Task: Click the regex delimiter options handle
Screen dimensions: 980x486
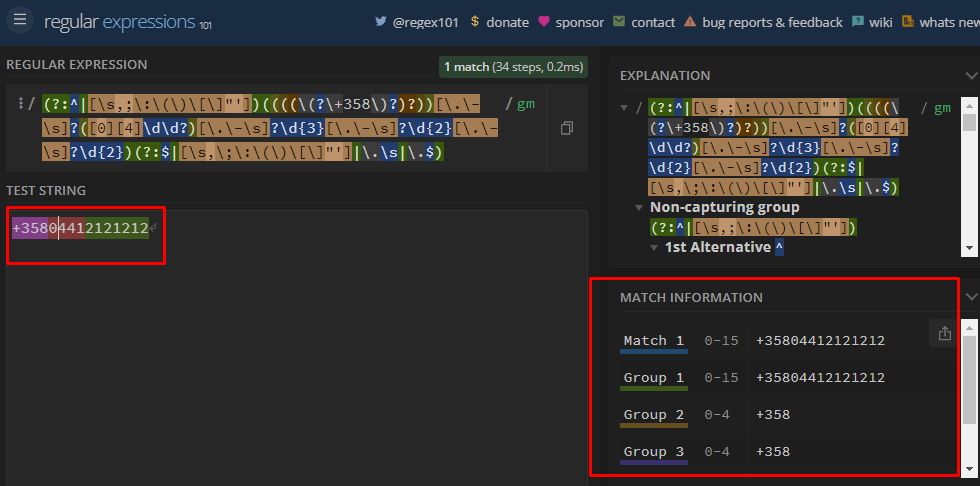Action: [x=20, y=103]
